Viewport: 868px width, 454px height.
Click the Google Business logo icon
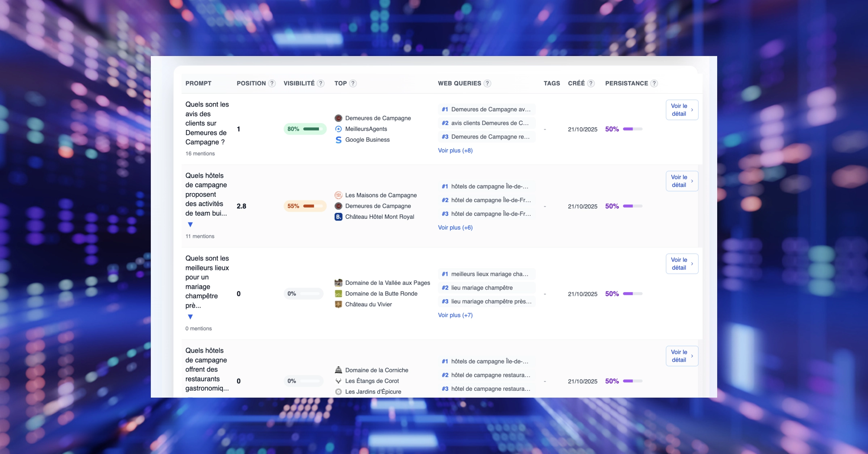pos(339,140)
